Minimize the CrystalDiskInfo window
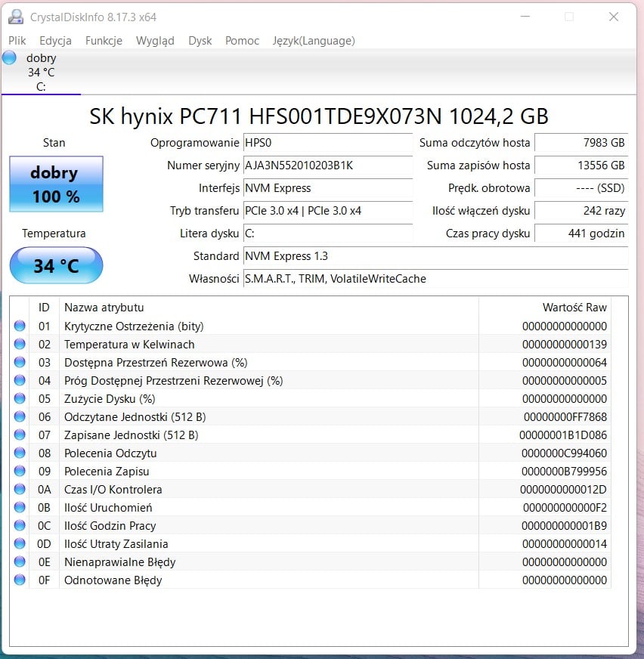 click(x=525, y=17)
